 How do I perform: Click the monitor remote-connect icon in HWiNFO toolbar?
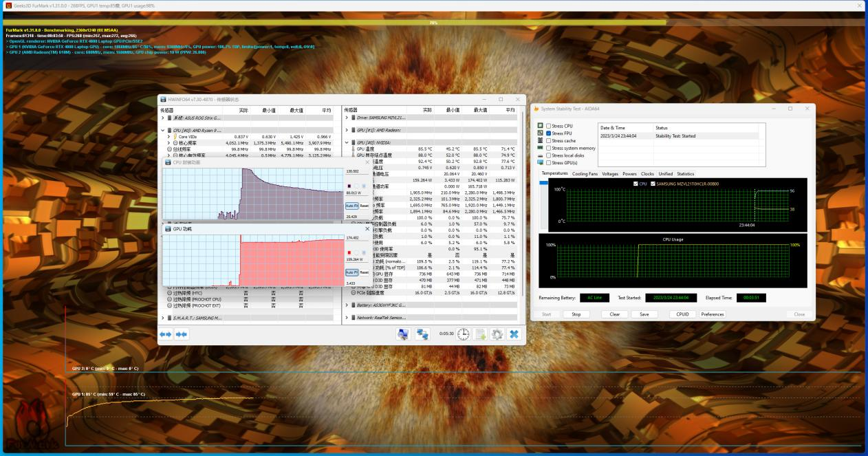pos(404,334)
